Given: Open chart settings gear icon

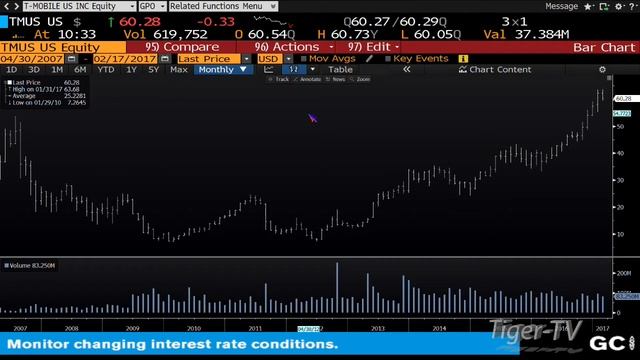Looking at the screenshot, I should click(x=602, y=69).
